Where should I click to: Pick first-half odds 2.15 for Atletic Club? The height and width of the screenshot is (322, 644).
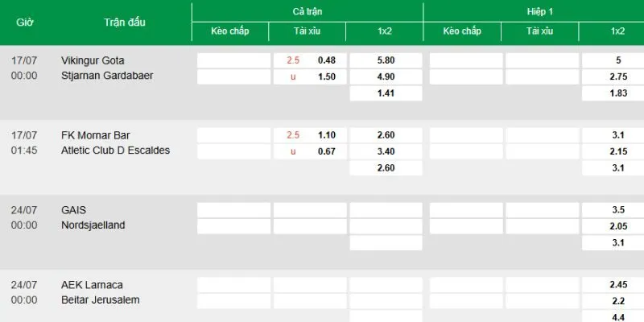click(617, 151)
